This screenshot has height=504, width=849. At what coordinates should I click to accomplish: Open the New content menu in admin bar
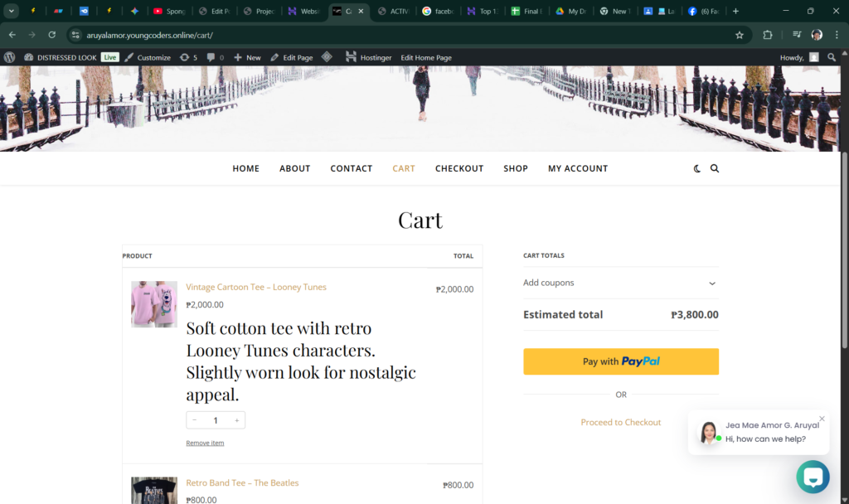pos(247,57)
